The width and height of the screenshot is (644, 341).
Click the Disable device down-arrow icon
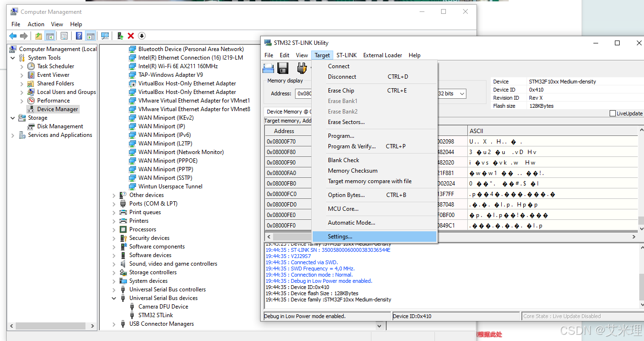coord(142,36)
